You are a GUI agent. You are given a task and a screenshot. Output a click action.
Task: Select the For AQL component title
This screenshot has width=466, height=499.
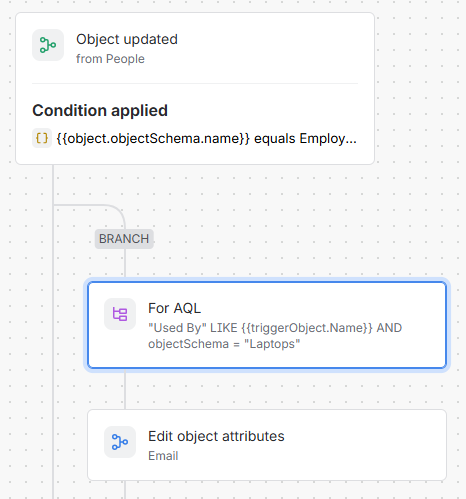pos(174,308)
